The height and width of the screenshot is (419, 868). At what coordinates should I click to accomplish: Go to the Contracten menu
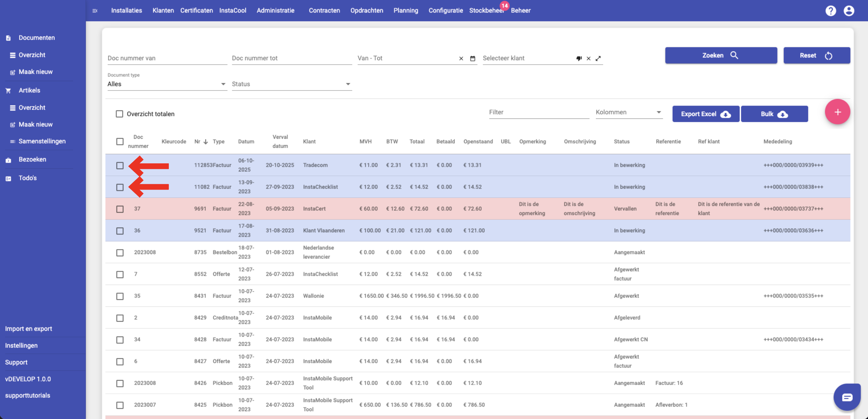[324, 11]
